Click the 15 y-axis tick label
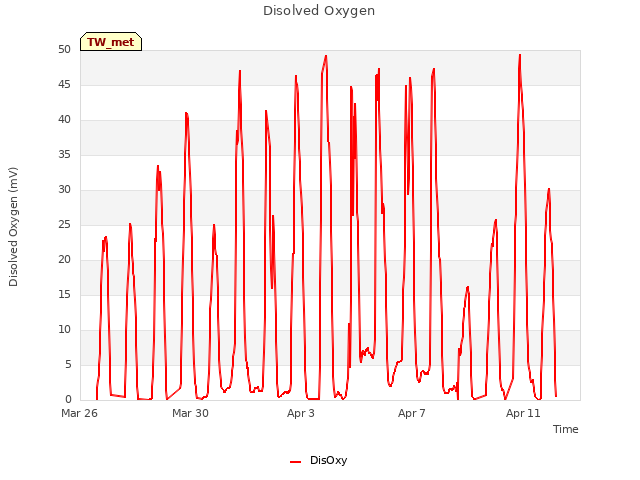The image size is (640, 480). (x=64, y=294)
